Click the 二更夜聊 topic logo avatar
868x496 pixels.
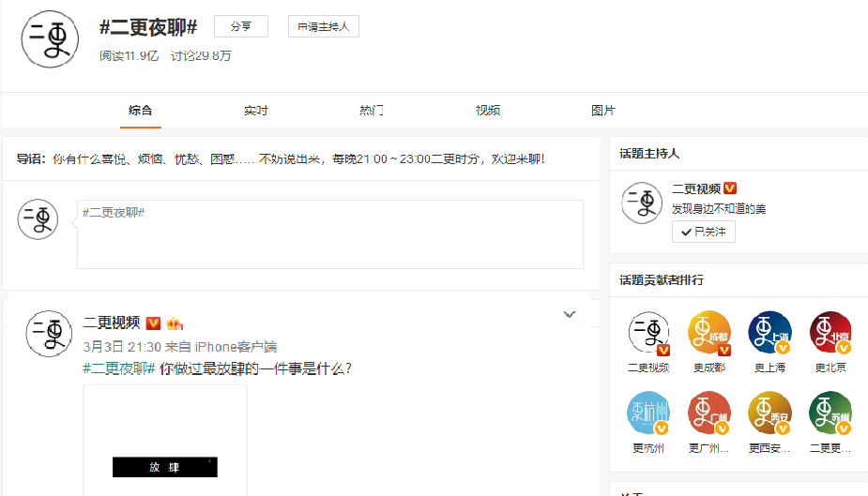[50, 39]
